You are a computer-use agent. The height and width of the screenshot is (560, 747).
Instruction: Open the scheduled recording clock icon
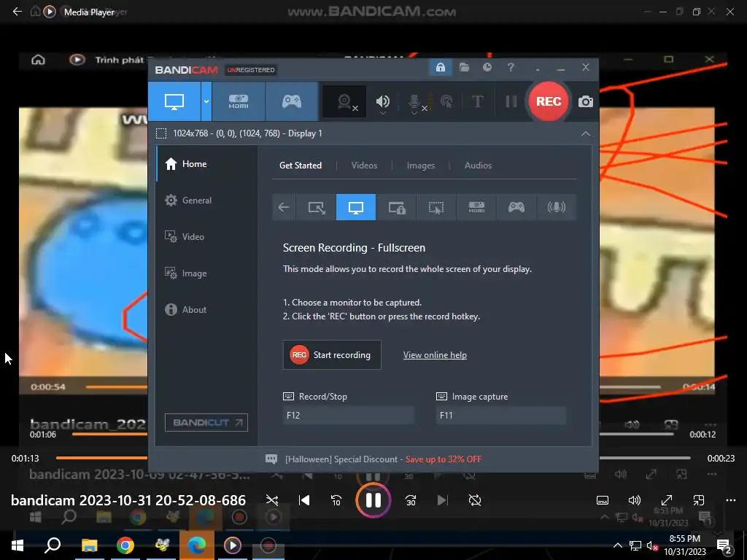[487, 68]
